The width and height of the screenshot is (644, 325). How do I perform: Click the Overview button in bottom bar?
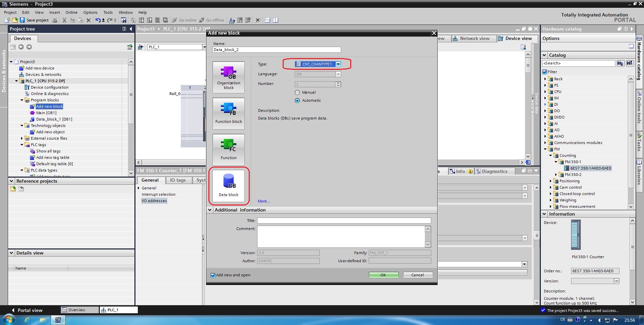tap(80, 310)
